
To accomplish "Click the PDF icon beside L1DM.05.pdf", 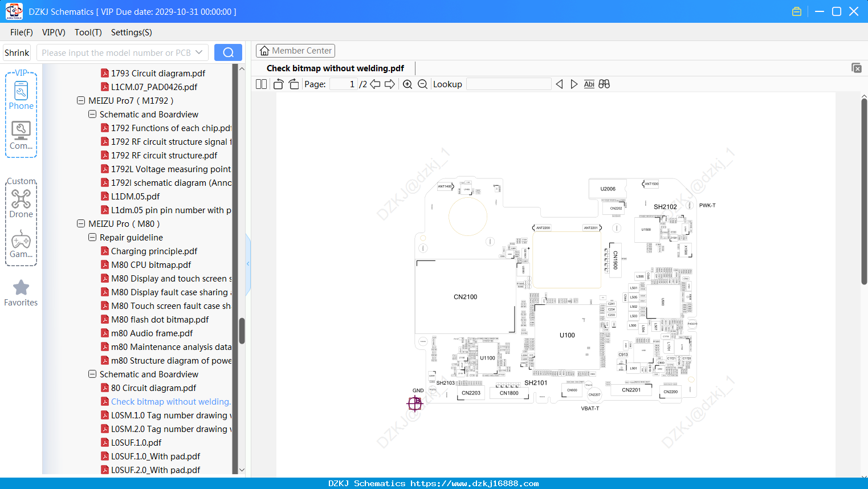I will pyautogui.click(x=105, y=196).
